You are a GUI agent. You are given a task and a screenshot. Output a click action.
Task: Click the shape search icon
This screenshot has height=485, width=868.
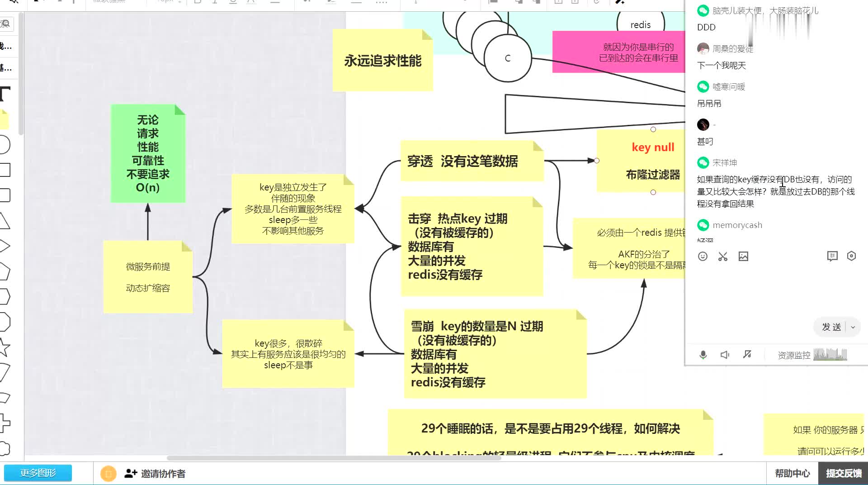[5, 24]
